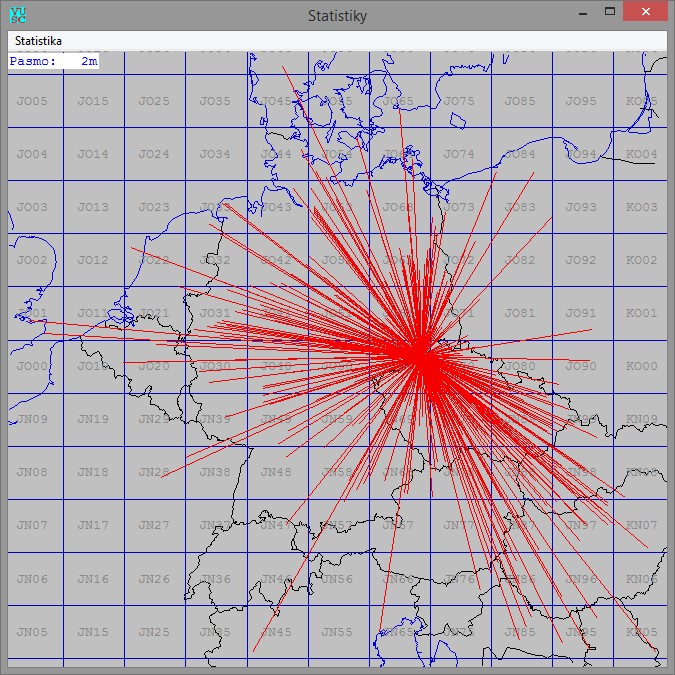Click the JO93 locator label
The height and width of the screenshot is (675, 675).
point(581,207)
